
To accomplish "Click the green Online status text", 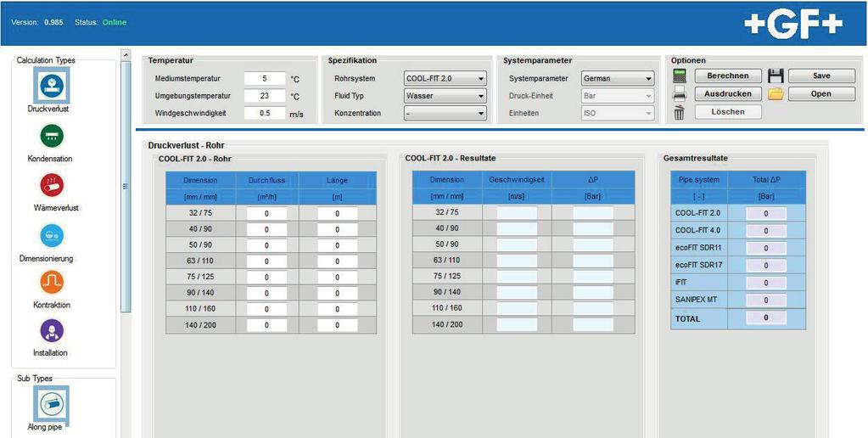I will pyautogui.click(x=115, y=23).
